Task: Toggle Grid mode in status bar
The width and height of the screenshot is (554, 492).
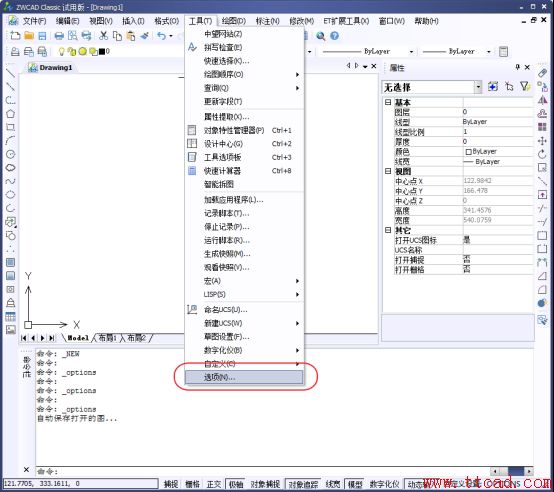Action: point(193,484)
